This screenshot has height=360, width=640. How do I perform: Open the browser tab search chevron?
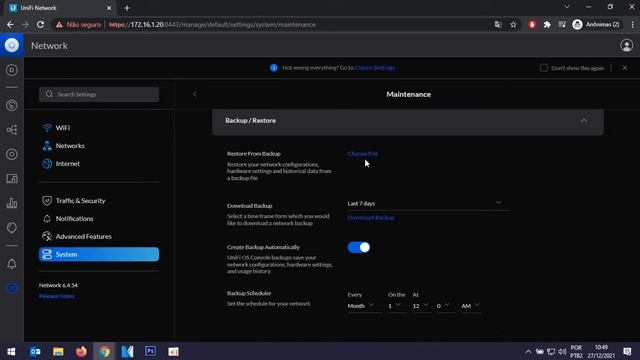click(567, 7)
